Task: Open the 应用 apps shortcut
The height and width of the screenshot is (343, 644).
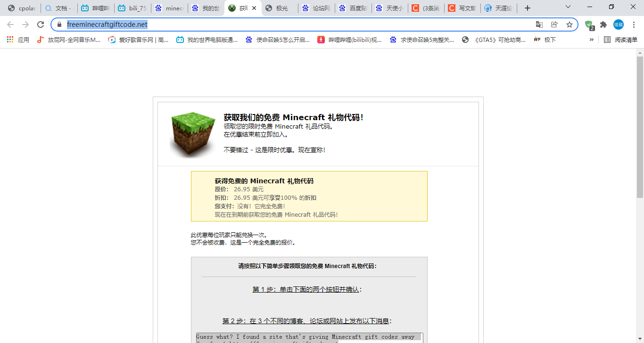Action: [18, 40]
